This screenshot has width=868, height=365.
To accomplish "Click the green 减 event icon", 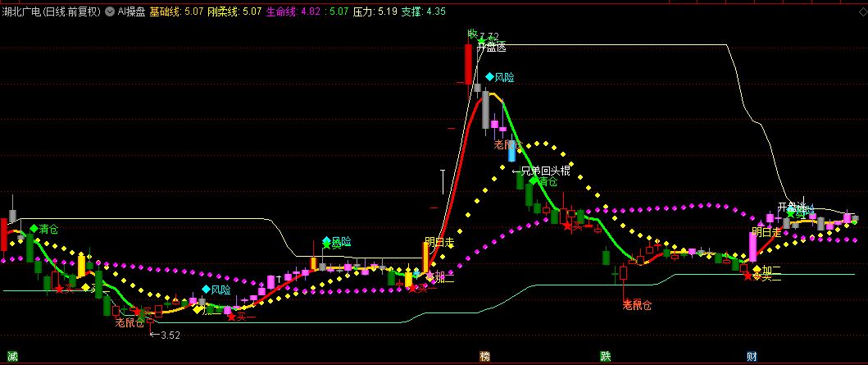I will click(11, 356).
